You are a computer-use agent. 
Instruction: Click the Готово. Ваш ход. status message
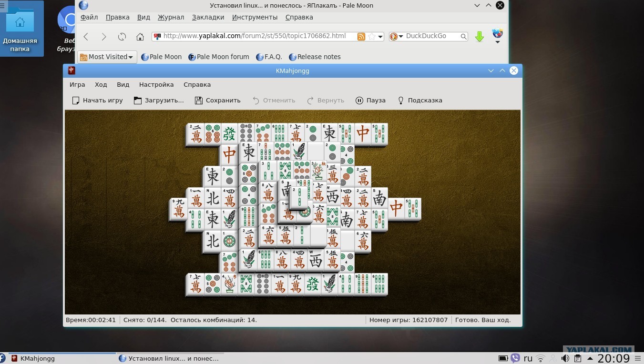coord(483,320)
